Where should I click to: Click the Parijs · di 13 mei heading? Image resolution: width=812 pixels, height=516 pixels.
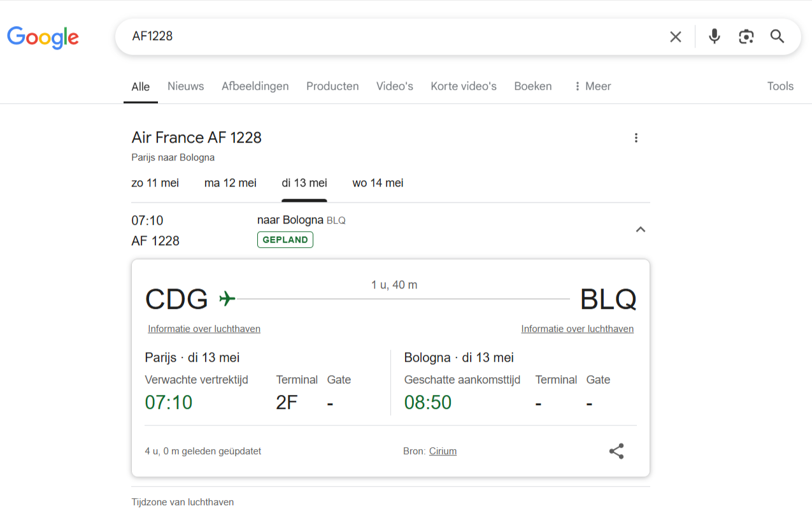[192, 357]
